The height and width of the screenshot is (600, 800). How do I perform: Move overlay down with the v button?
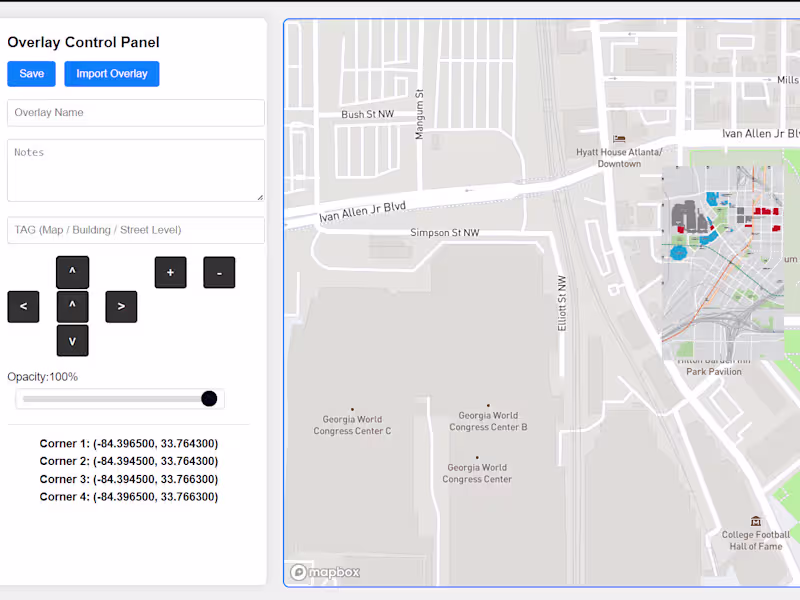72,340
